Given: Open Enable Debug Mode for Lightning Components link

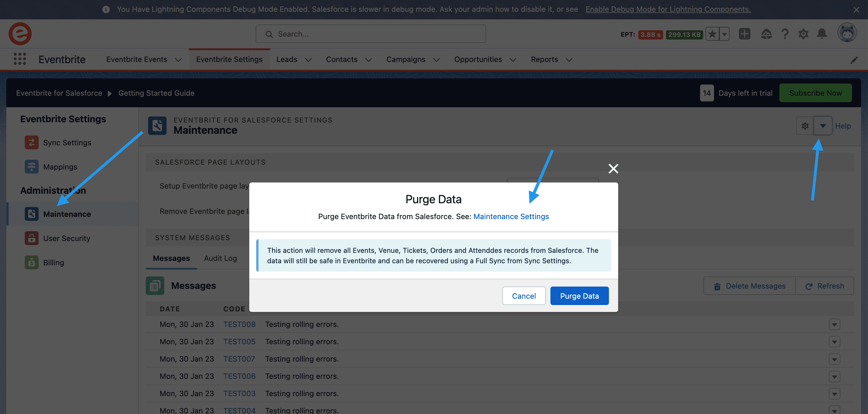Looking at the screenshot, I should [668, 9].
